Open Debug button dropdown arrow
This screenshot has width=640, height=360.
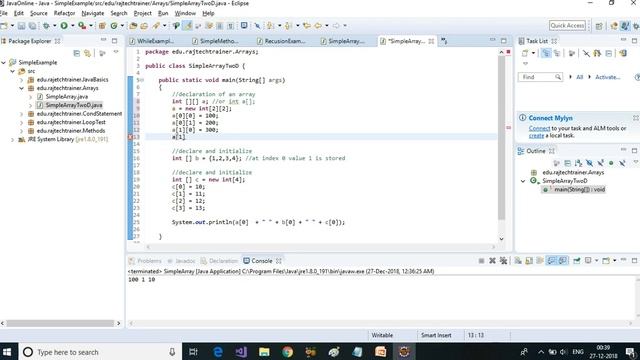click(x=54, y=26)
